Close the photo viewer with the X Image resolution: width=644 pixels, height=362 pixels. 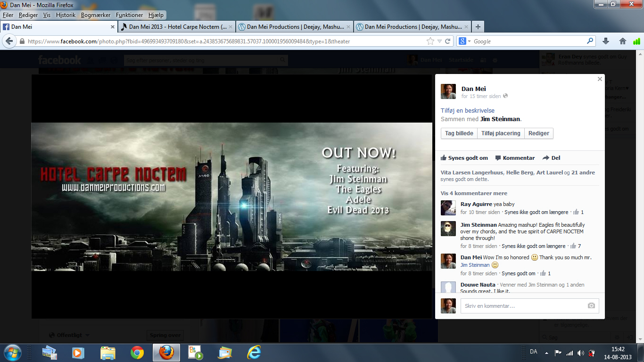click(x=600, y=79)
